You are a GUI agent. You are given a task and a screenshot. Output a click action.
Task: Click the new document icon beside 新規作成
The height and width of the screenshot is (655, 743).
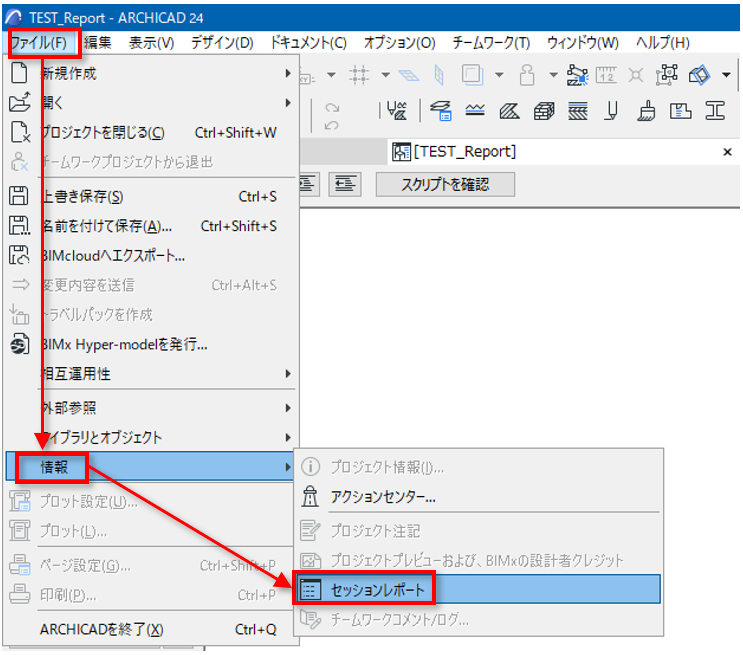click(19, 73)
